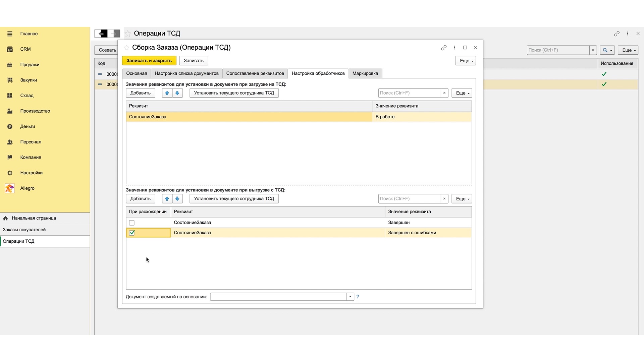This screenshot has height=362, width=644.
Task: Open the Настройки gear icon
Action: click(10, 173)
